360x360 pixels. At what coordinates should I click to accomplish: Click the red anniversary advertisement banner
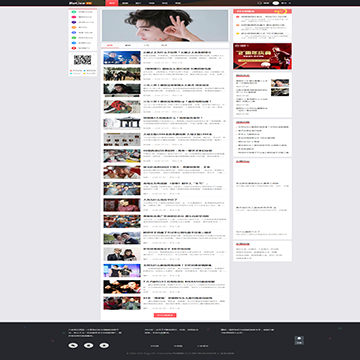(x=262, y=56)
